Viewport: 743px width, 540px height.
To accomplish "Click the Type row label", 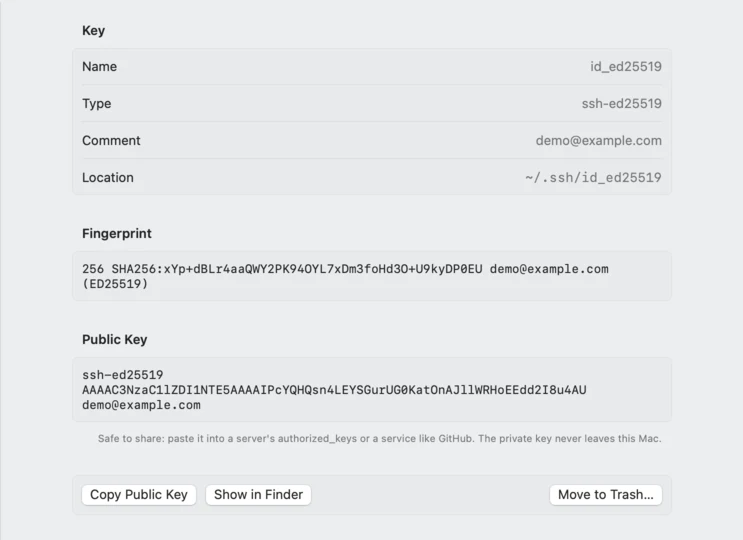I will (x=97, y=103).
